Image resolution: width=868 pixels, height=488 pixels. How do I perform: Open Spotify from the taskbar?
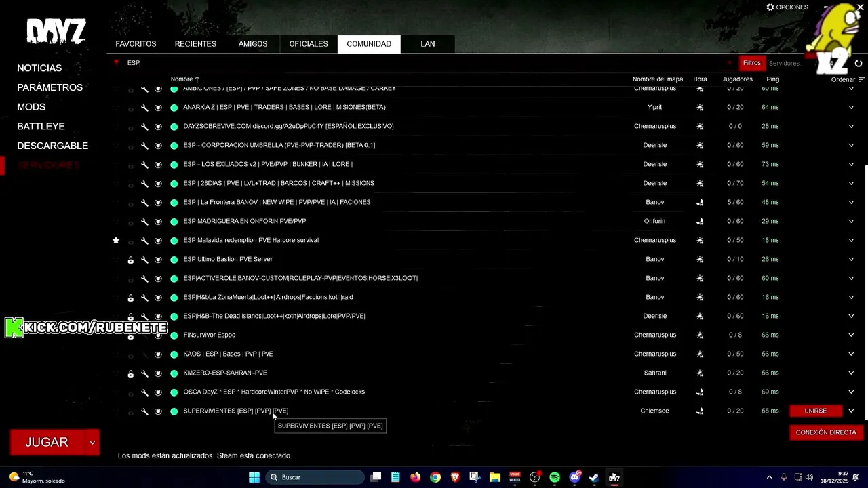click(555, 477)
